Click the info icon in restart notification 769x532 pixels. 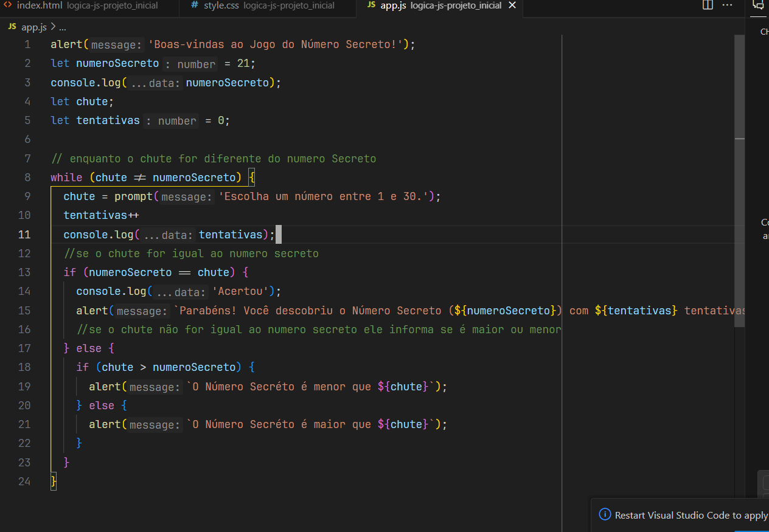click(x=605, y=514)
